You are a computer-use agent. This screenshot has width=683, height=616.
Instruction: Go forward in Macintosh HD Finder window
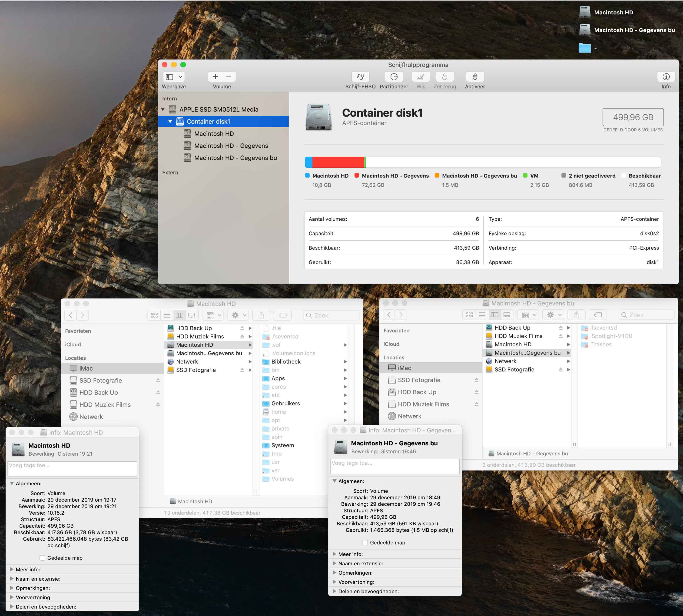click(83, 315)
